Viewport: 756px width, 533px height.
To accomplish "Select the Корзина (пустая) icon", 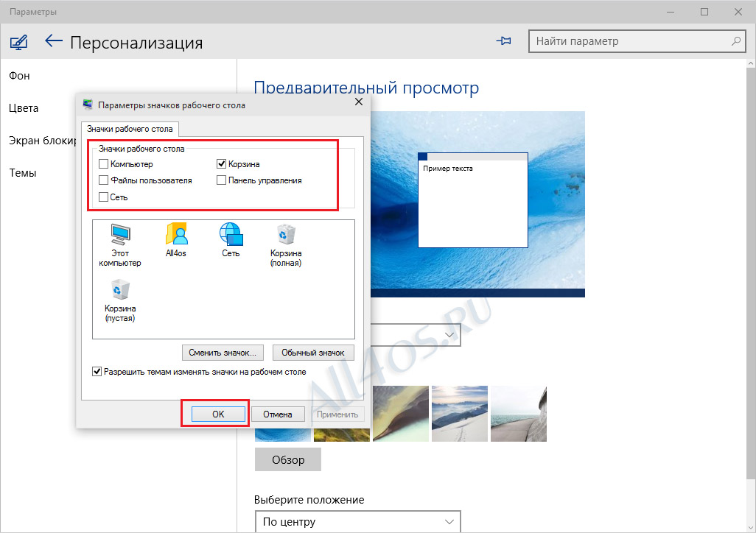I will pyautogui.click(x=120, y=300).
